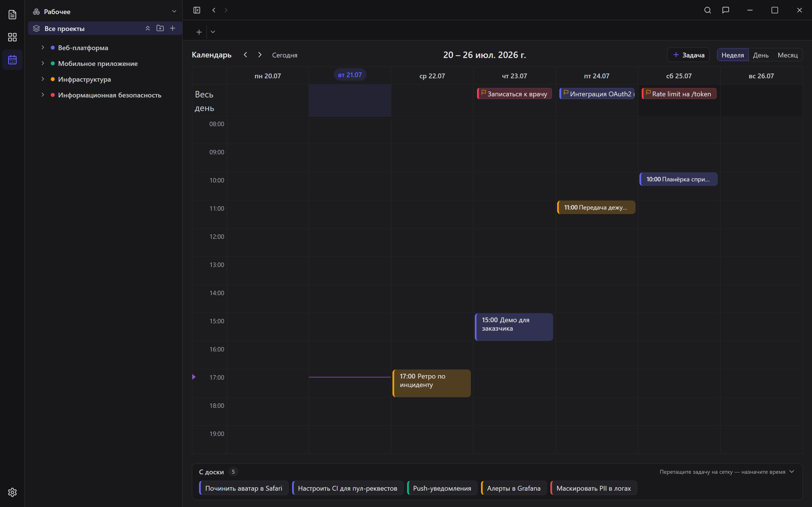Open the board grid view icon

[x=12, y=37]
